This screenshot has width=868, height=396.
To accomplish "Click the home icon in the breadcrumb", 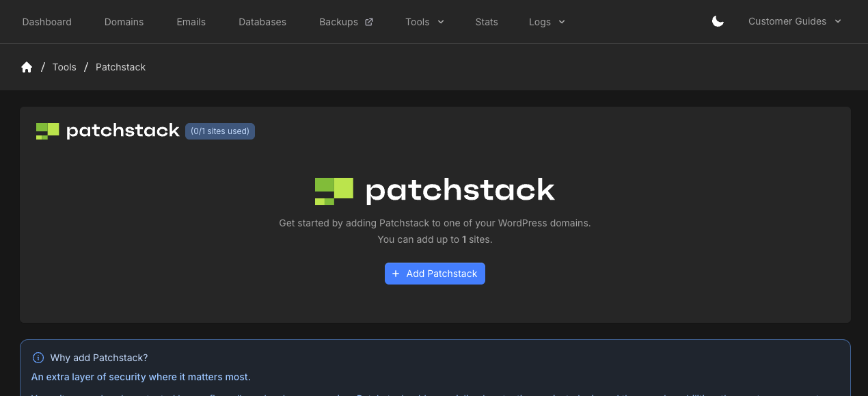I will click(x=27, y=67).
